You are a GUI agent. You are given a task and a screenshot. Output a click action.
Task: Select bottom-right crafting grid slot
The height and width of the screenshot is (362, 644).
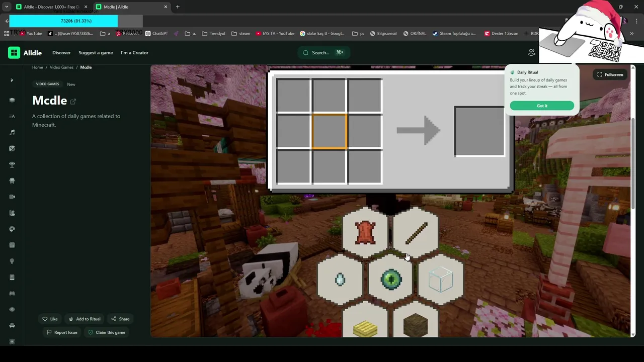coord(365,167)
